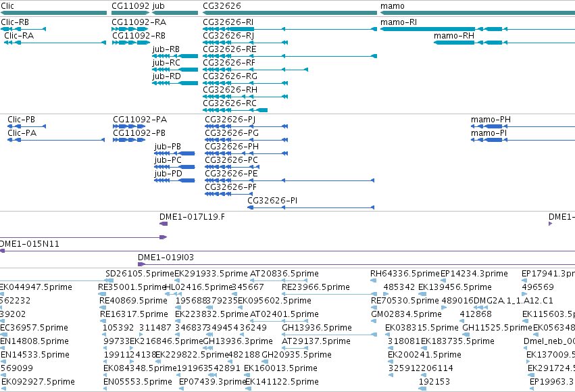Click EST label EK095602.5prime
Viewport: 575px width, 392px height.
(275, 301)
